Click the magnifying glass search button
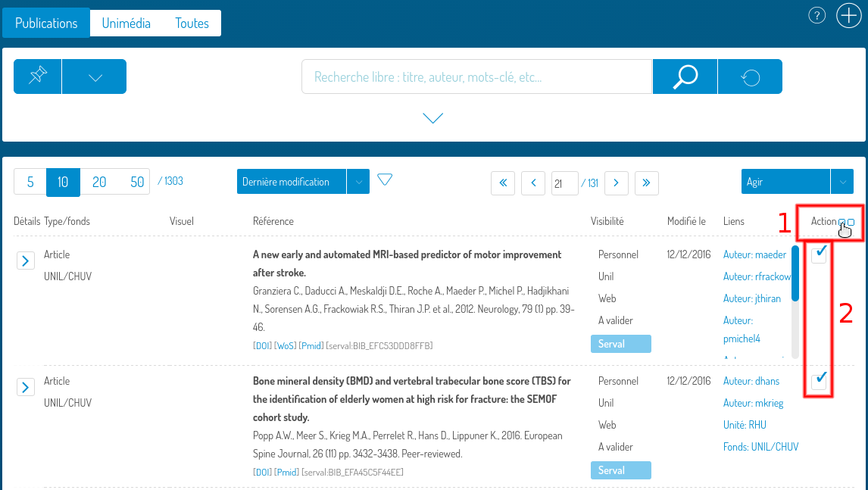Viewport: 868px width, 490px height. [x=685, y=76]
